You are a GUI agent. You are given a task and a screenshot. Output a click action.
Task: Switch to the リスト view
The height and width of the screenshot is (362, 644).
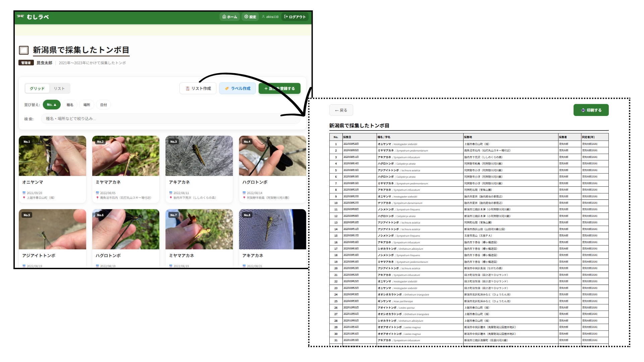(59, 88)
